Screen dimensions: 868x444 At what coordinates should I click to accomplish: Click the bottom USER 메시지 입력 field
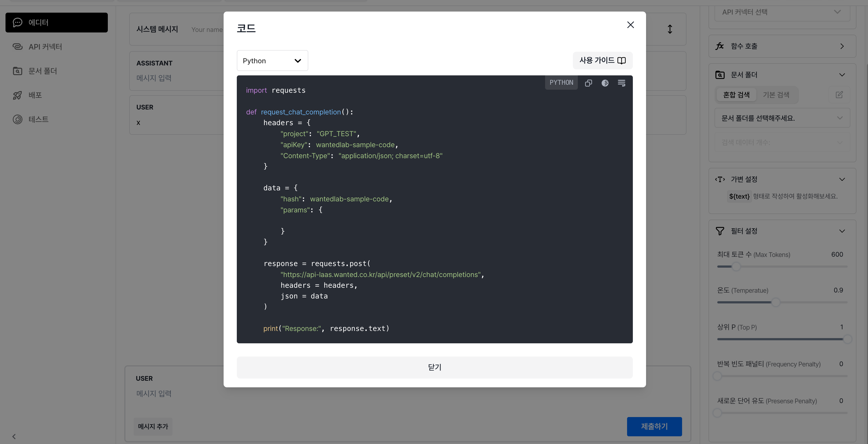click(154, 394)
